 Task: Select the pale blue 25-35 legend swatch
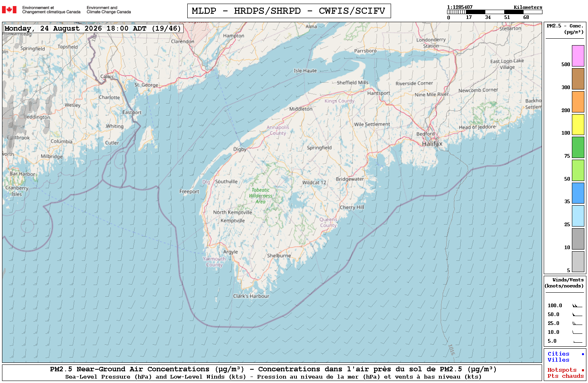tap(578, 216)
